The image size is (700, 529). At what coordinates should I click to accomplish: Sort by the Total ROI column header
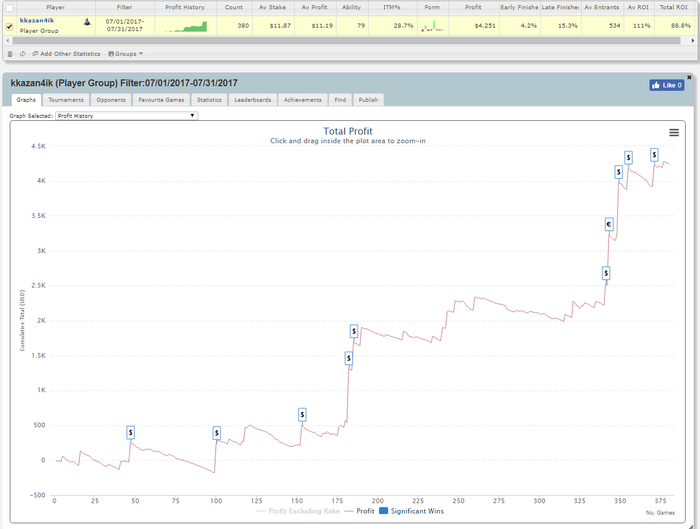(x=674, y=8)
